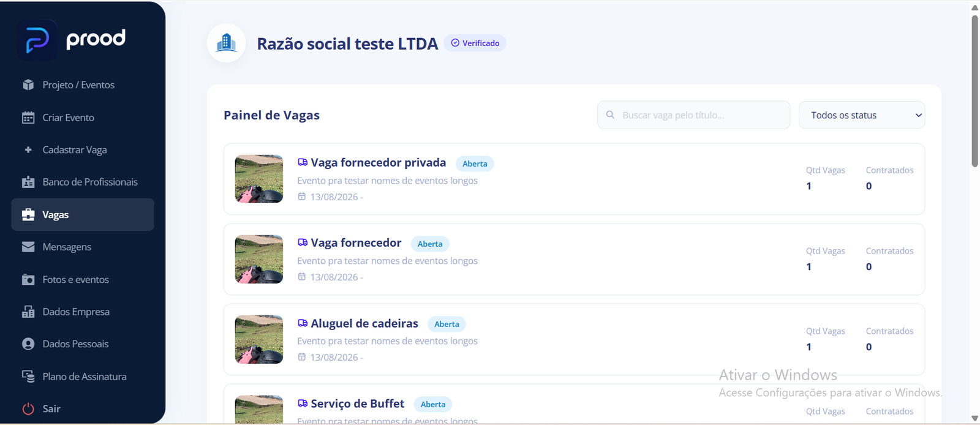Click the Verificado badge text
This screenshot has height=425, width=980.
pyautogui.click(x=481, y=43)
